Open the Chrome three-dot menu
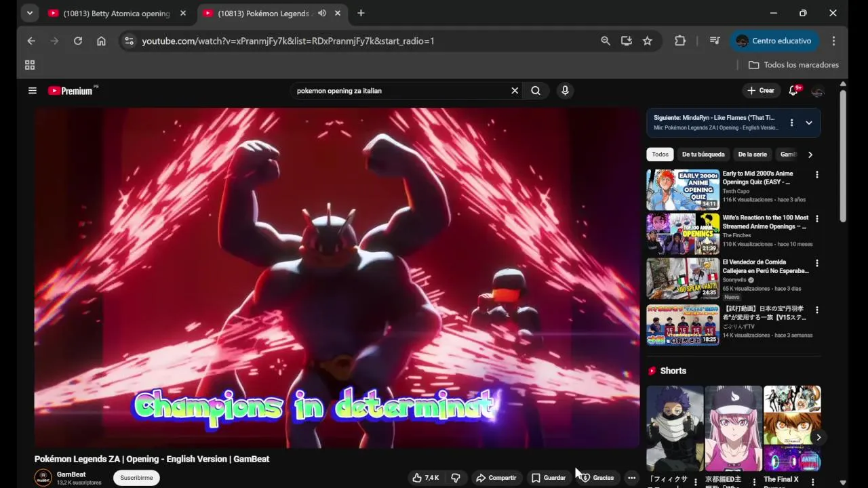868x488 pixels. click(x=833, y=41)
